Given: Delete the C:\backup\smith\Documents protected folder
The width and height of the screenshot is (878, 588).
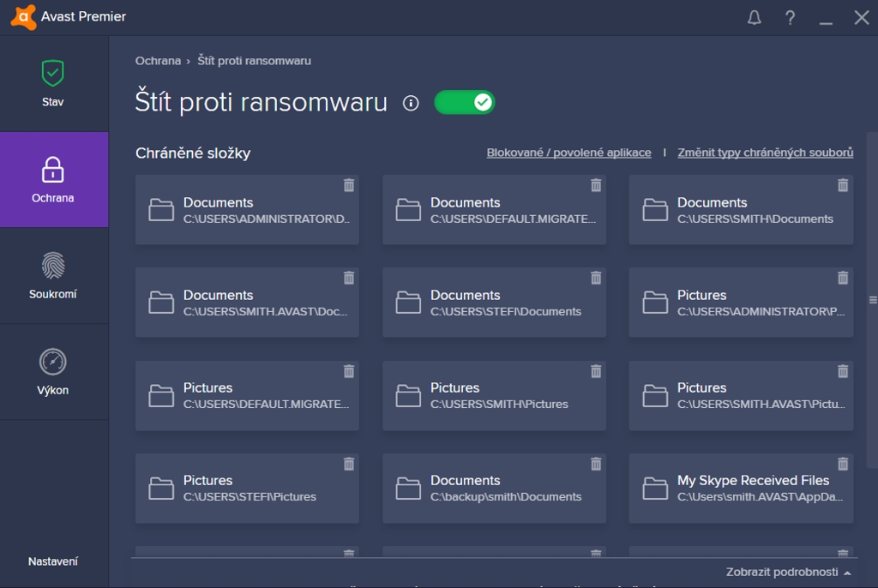Looking at the screenshot, I should (x=596, y=464).
